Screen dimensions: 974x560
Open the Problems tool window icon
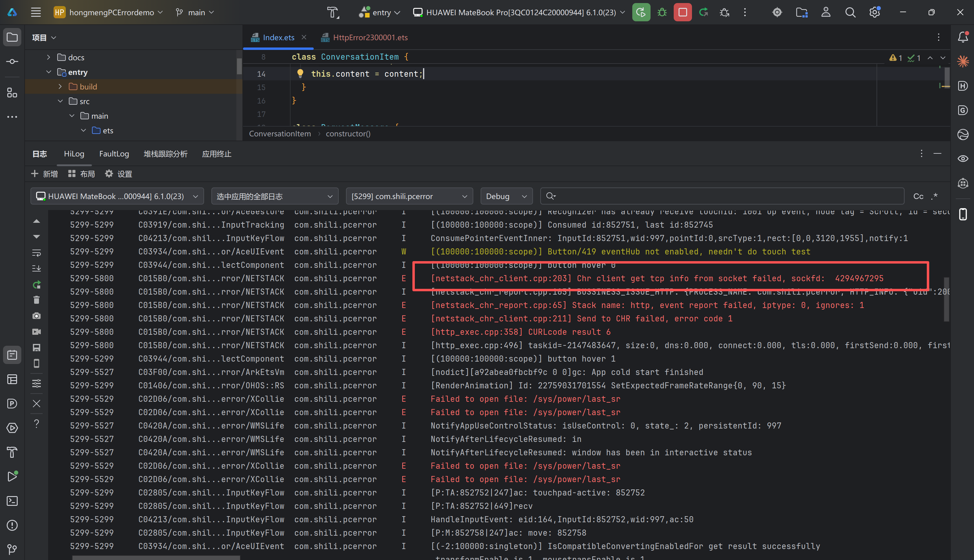point(12,525)
